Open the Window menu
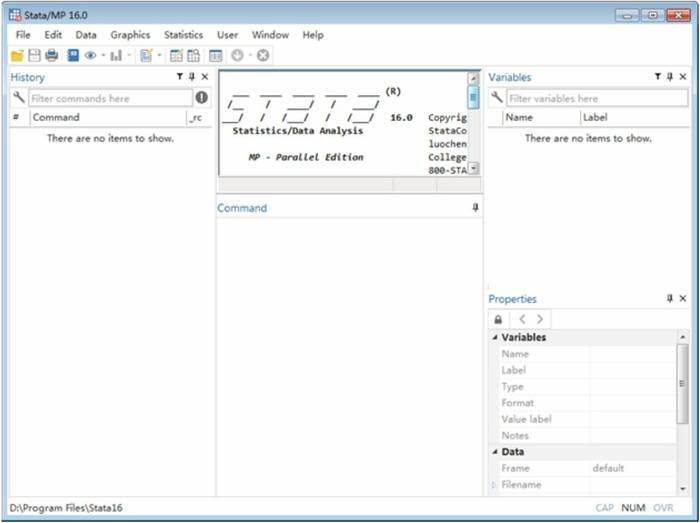Viewport: 700px width, 523px height. (270, 35)
